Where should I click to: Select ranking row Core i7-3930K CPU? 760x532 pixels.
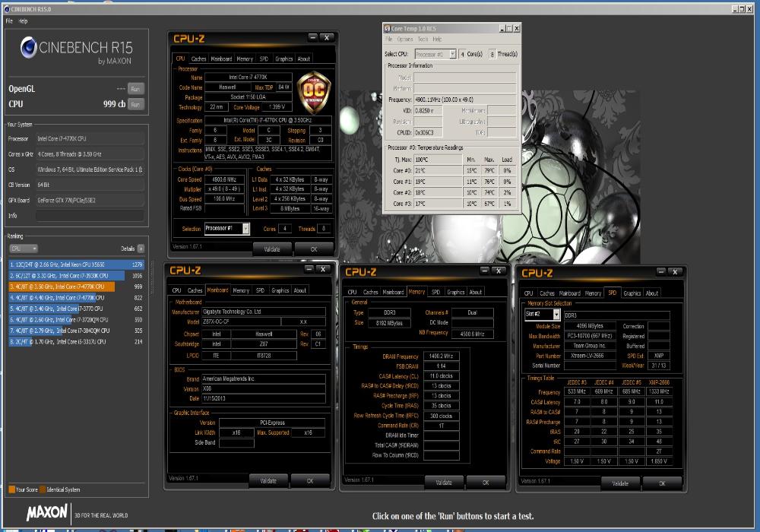coord(76,275)
